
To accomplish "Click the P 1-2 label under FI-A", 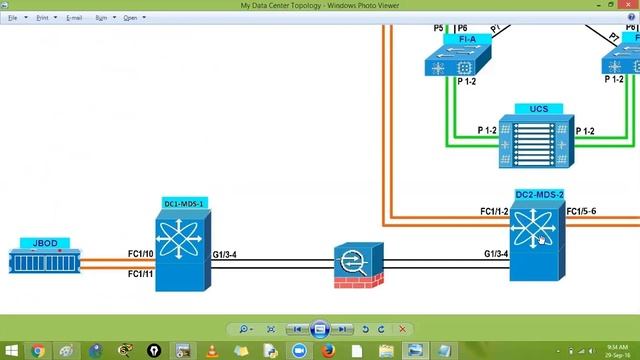I will [x=467, y=81].
